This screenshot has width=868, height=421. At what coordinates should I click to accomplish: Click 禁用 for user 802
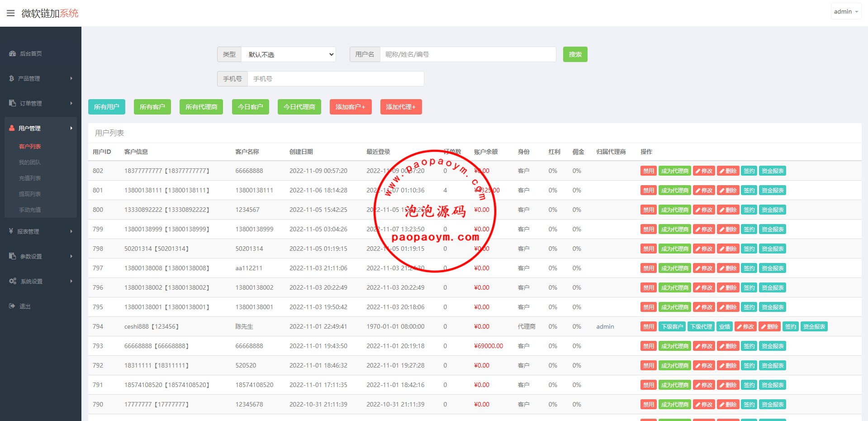[649, 171]
